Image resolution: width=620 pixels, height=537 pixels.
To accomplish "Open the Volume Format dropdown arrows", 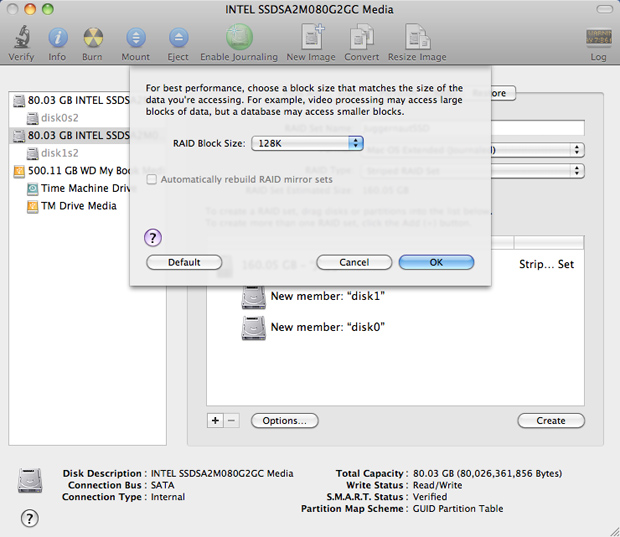I will [577, 149].
